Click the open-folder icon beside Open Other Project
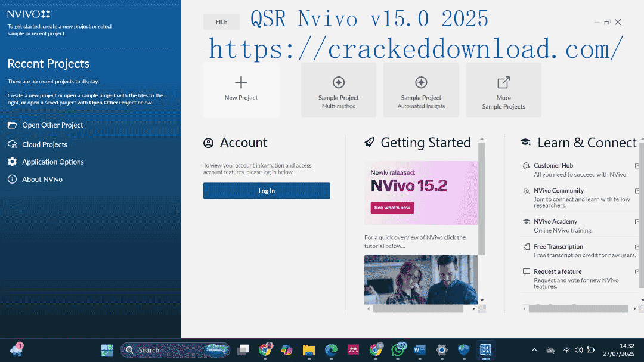644x362 pixels. click(x=13, y=125)
